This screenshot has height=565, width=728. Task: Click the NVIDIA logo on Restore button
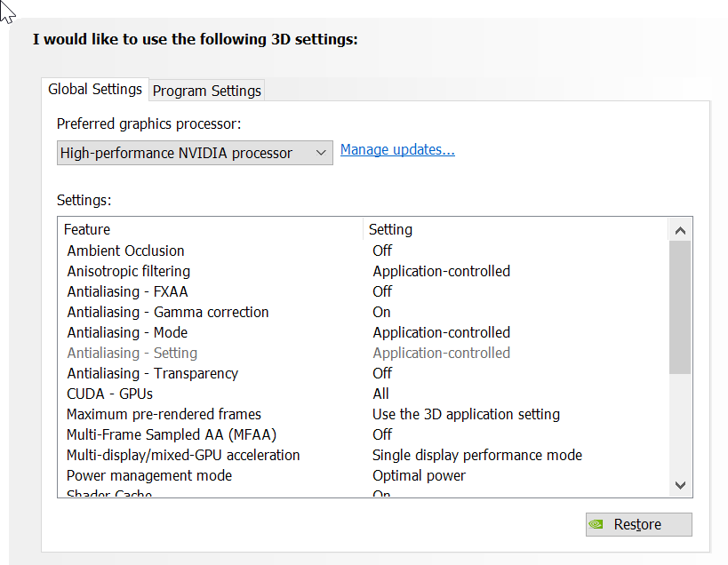(596, 524)
